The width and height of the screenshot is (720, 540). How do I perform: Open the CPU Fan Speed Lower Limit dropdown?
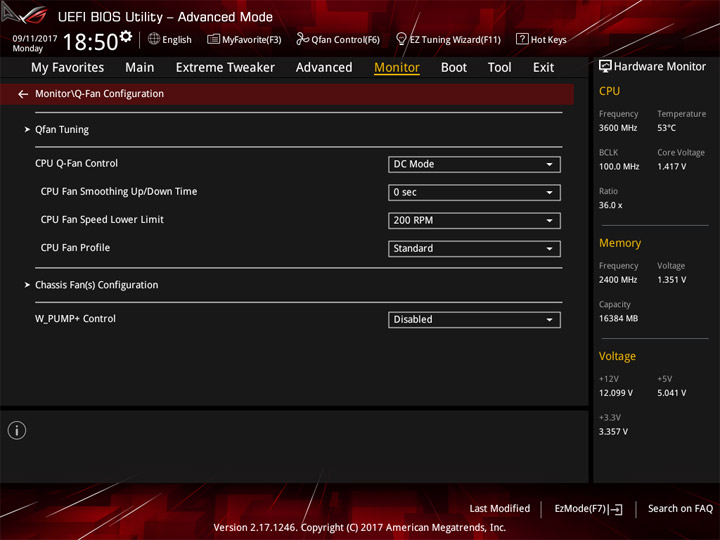(474, 220)
